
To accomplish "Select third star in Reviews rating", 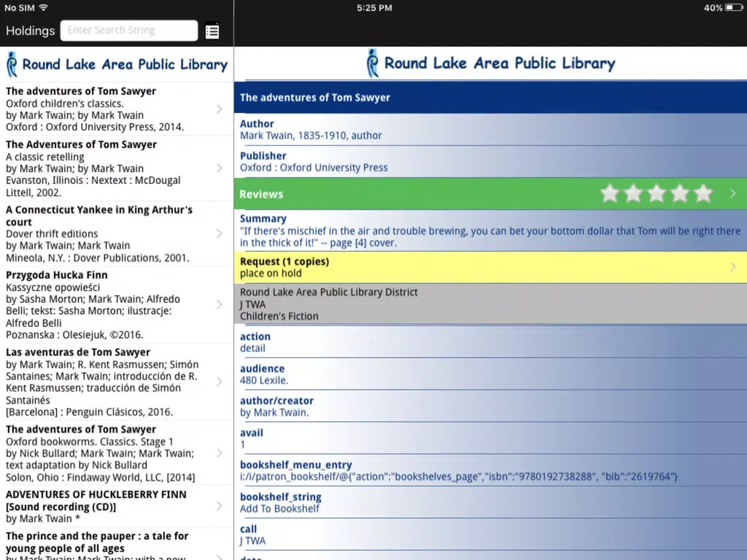I will point(656,194).
